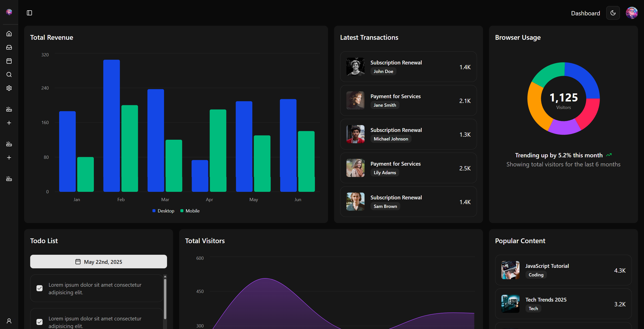Open the May 22nd, 2025 date picker

99,262
